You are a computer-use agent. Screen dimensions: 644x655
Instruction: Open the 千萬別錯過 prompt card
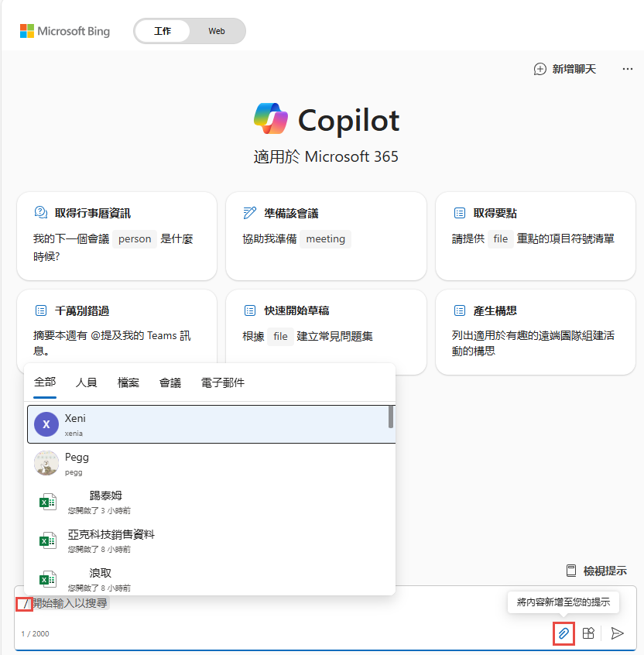click(117, 326)
